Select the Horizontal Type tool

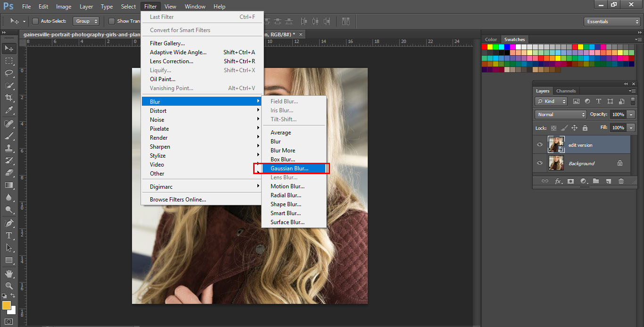9,235
